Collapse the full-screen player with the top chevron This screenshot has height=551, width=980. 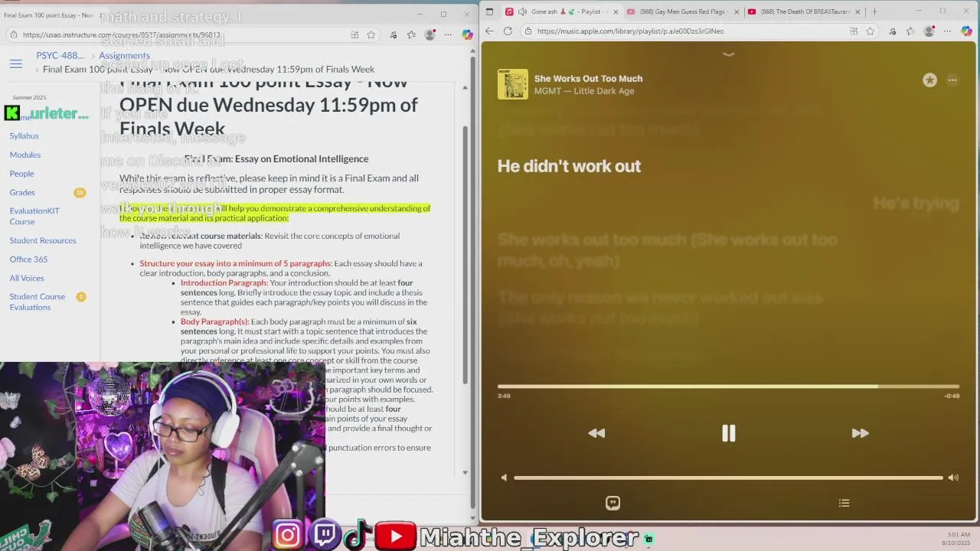tap(729, 54)
